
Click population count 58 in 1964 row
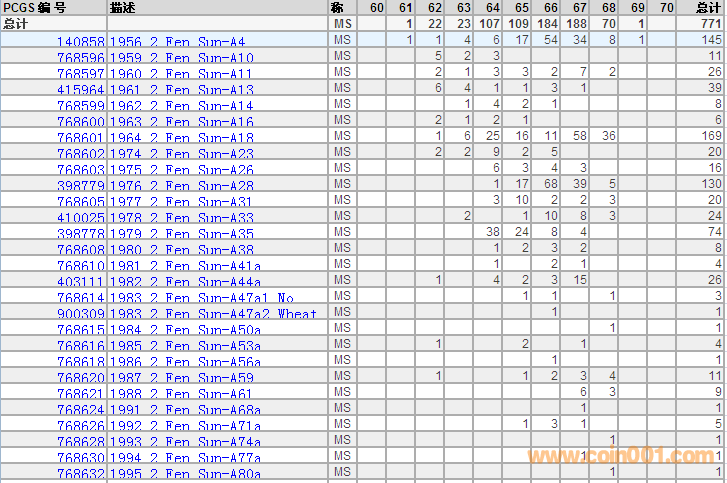580,136
